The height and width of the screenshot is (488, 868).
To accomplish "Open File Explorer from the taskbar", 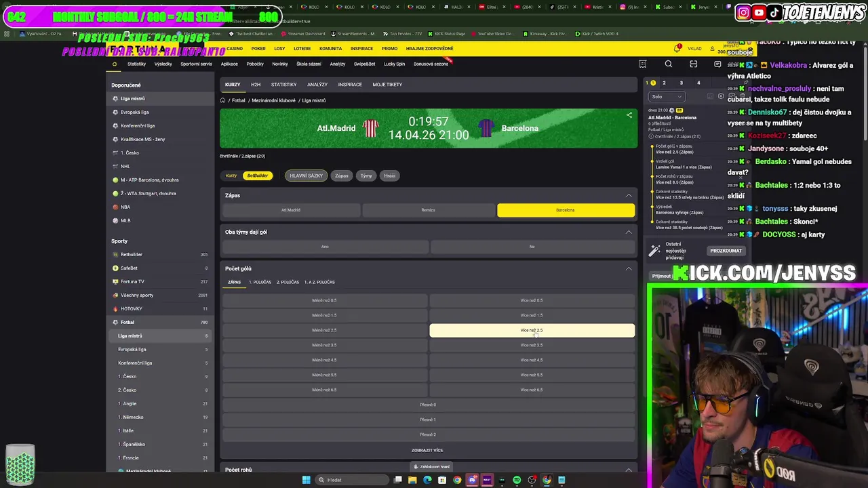I will 412,480.
